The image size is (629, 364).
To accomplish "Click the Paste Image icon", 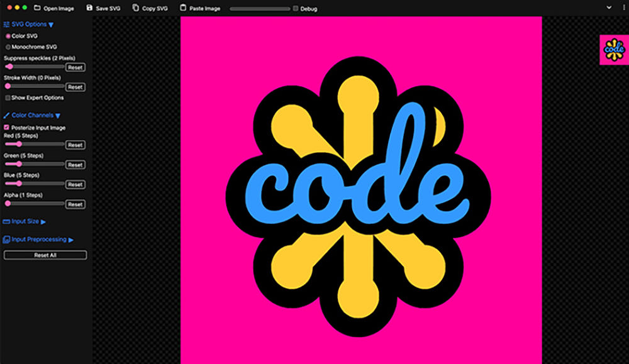I will coord(183,8).
